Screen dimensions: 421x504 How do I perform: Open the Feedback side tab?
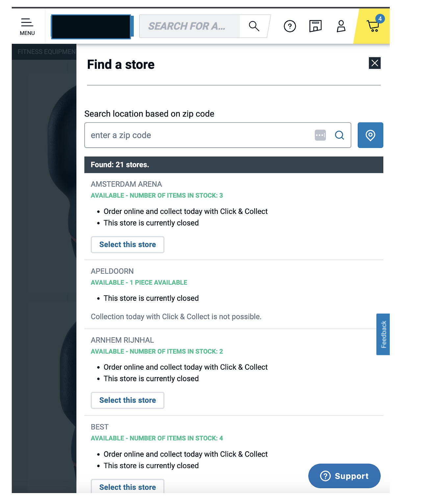383,335
